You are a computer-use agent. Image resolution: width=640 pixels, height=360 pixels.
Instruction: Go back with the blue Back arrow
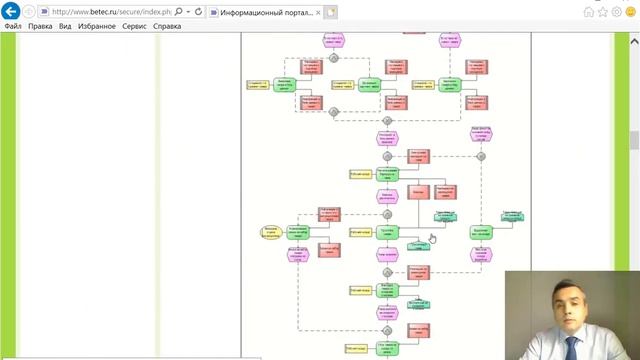11,11
